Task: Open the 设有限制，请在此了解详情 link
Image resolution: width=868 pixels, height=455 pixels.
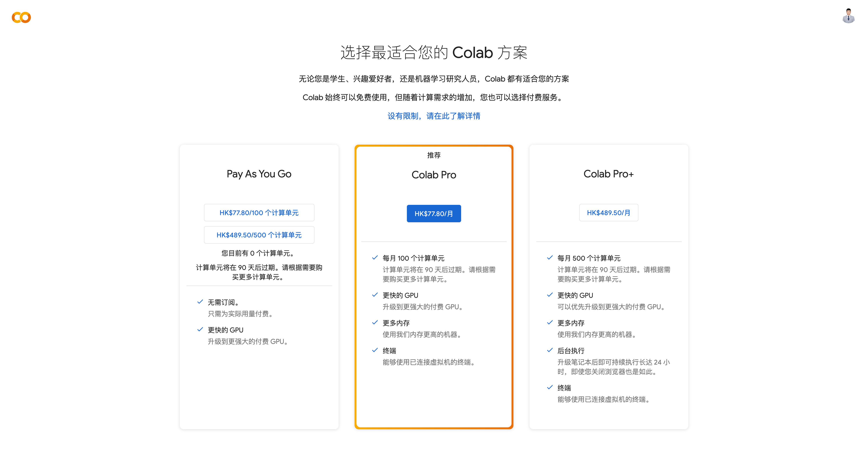Action: click(434, 116)
